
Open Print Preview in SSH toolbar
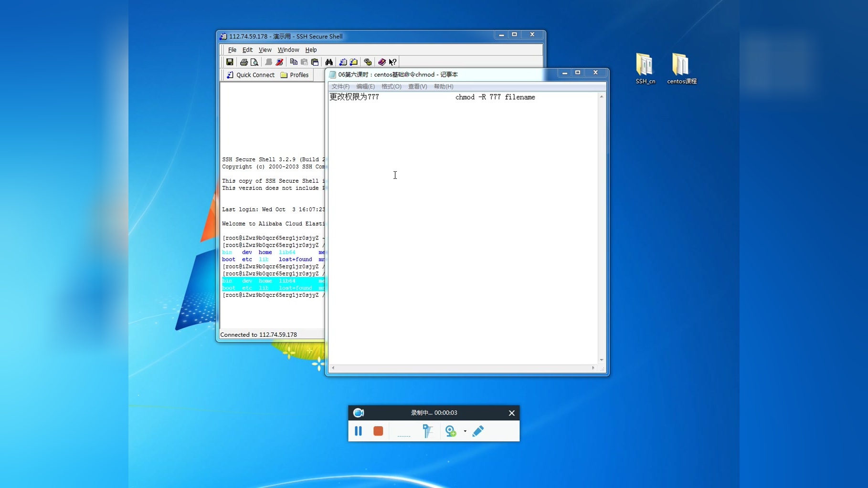[254, 62]
